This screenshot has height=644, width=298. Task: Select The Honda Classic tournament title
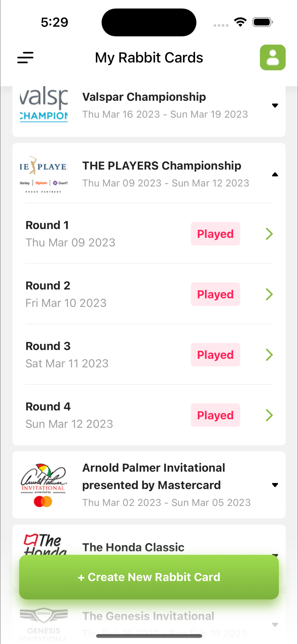(x=133, y=547)
